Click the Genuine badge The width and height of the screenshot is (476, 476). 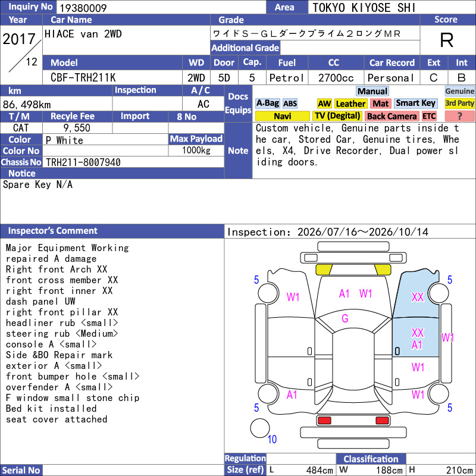[459, 91]
